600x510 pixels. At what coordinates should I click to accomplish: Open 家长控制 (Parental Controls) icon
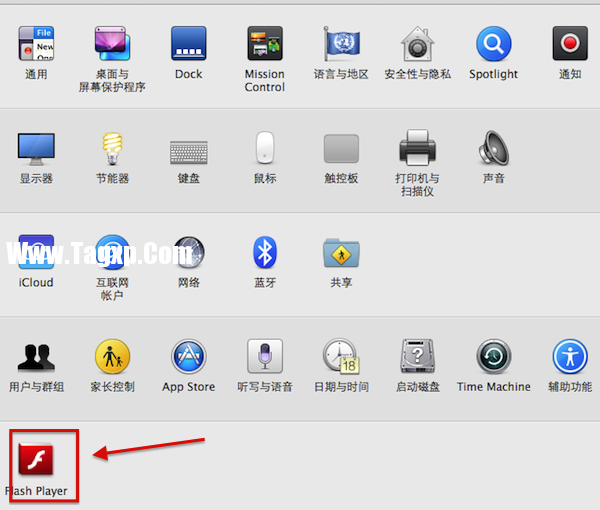(112, 356)
